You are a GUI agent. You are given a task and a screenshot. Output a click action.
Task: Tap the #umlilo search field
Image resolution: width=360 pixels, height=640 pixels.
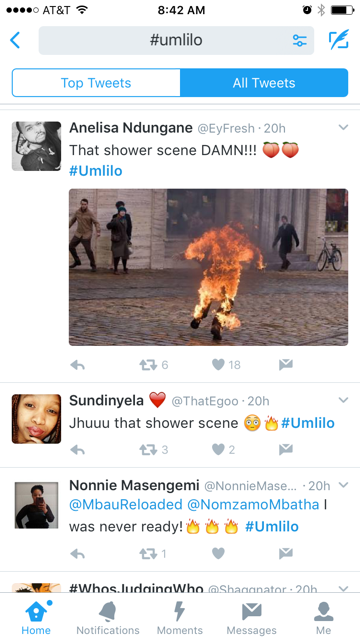click(x=176, y=40)
